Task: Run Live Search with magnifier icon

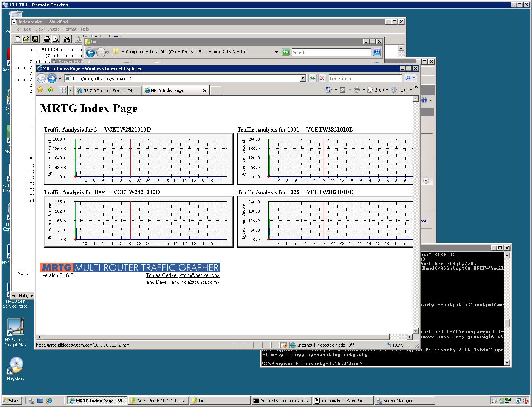Action: [408, 78]
